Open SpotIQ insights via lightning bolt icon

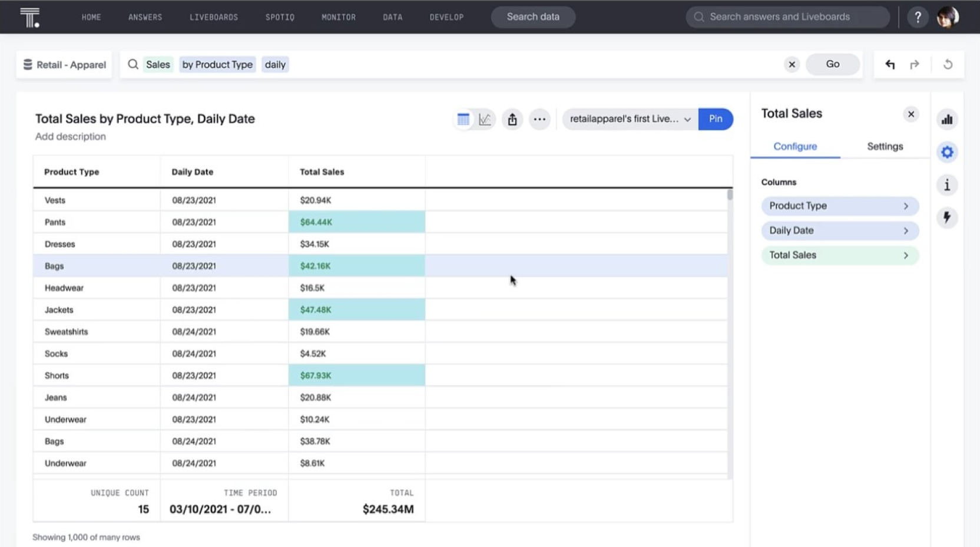947,218
